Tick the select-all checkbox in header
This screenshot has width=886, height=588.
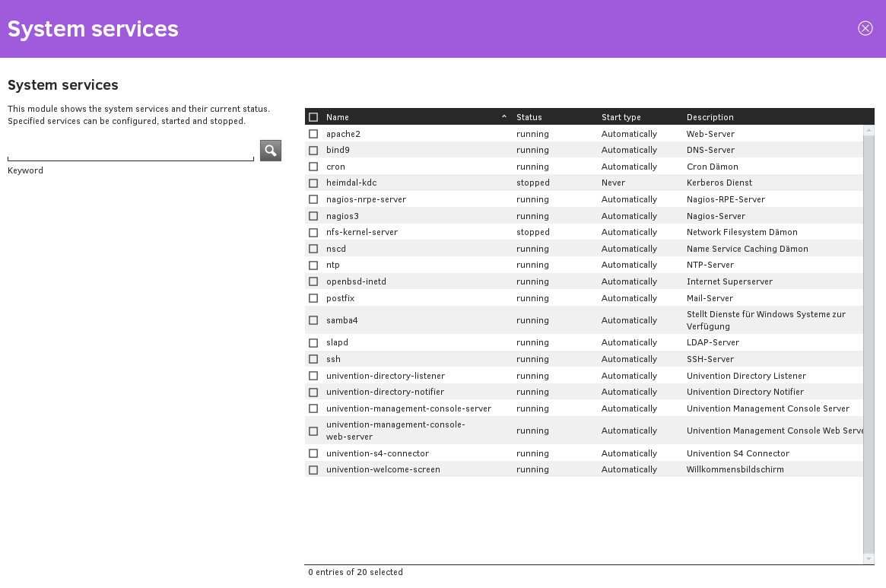(x=313, y=117)
